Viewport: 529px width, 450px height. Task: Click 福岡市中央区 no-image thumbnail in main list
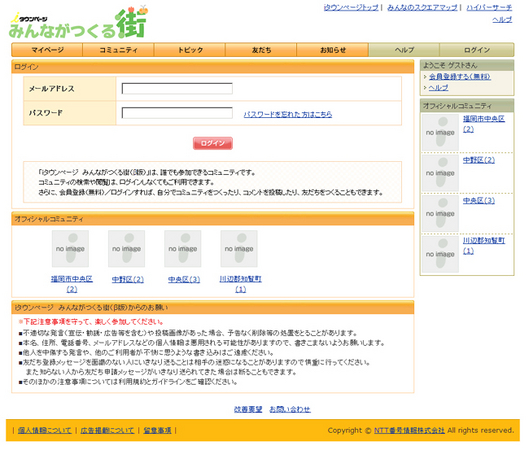(70, 249)
